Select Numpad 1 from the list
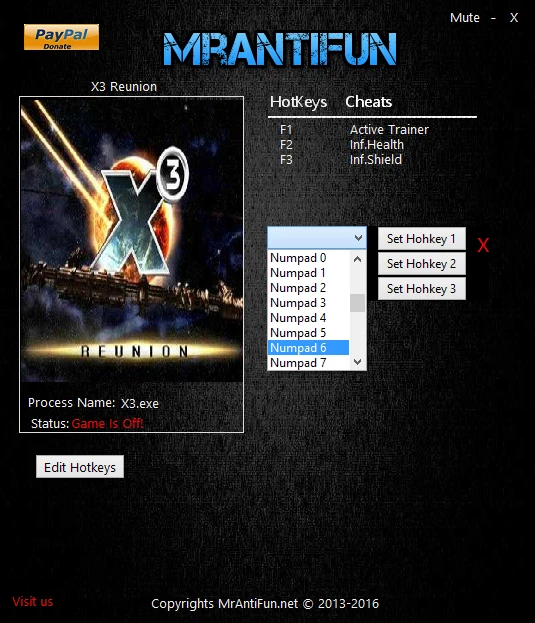 click(308, 273)
